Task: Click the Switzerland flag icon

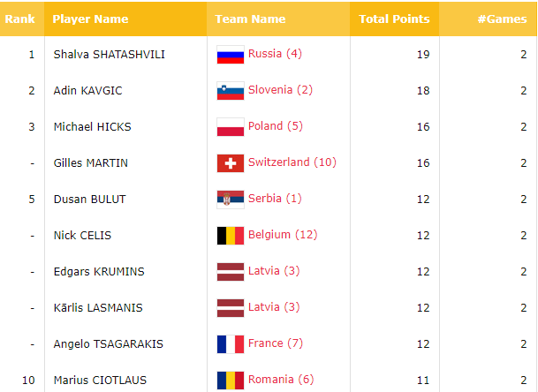Action: click(x=231, y=163)
